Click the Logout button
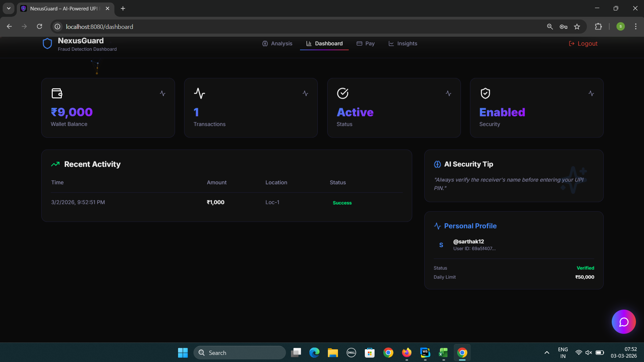The image size is (644, 362). pos(583,44)
